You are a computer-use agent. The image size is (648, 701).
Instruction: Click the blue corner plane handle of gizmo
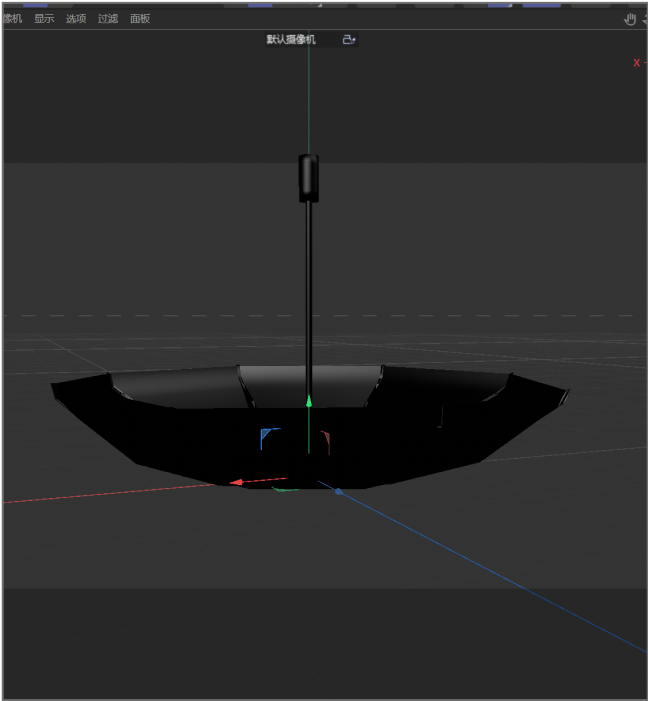click(269, 438)
